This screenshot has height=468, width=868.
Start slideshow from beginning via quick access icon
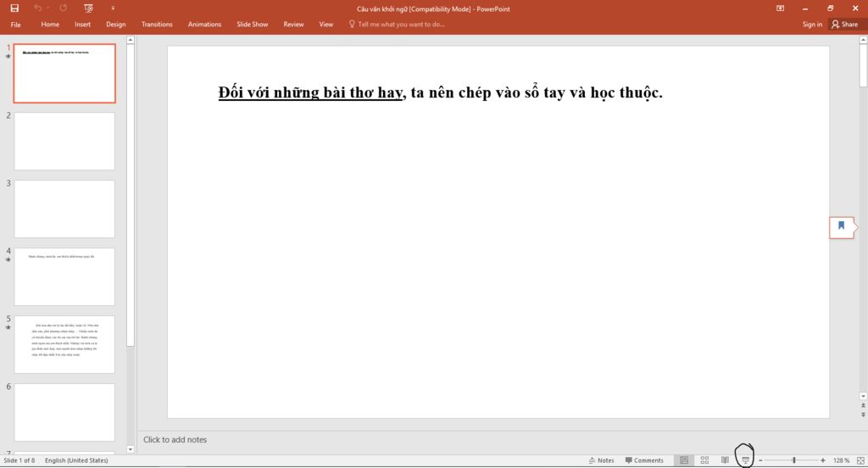(88, 8)
